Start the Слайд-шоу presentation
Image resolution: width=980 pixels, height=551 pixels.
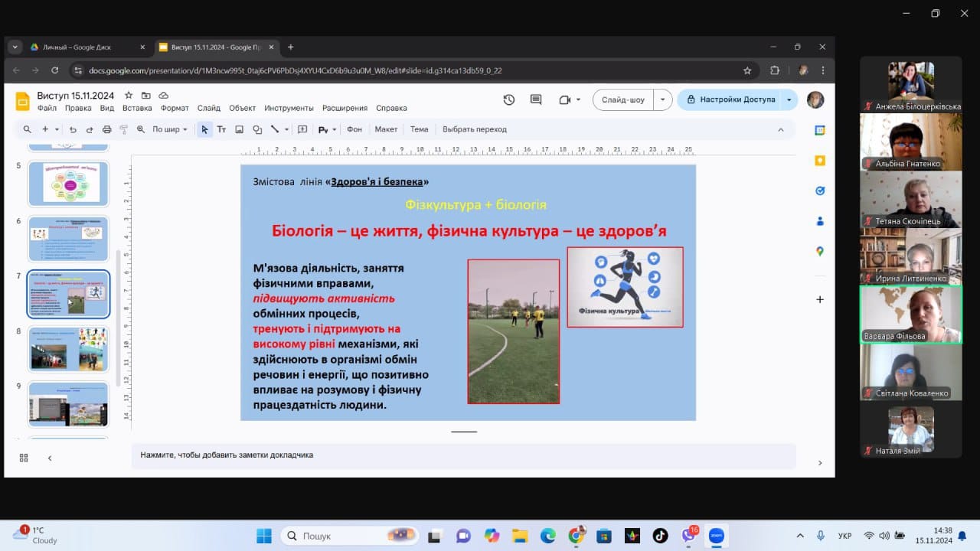coord(623,99)
